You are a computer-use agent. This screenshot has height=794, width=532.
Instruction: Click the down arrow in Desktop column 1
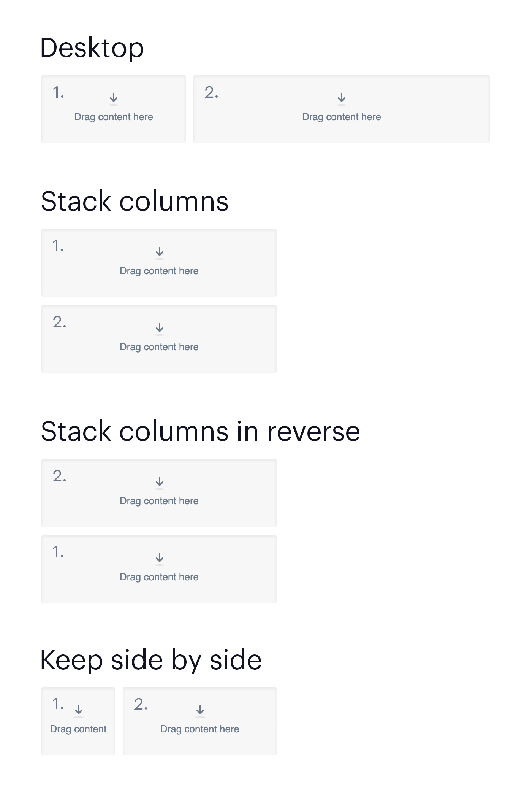pos(114,98)
